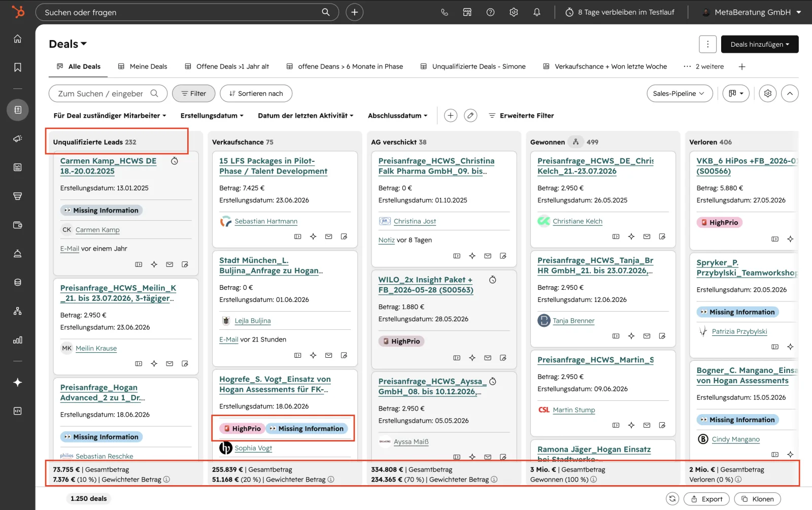Collapse the filter bar with the up chevron
812x510 pixels.
(790, 93)
